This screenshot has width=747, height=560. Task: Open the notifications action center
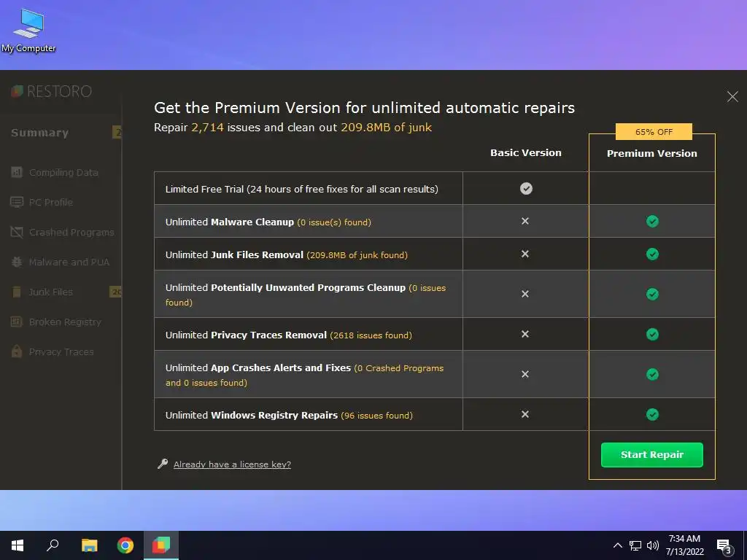tap(724, 546)
